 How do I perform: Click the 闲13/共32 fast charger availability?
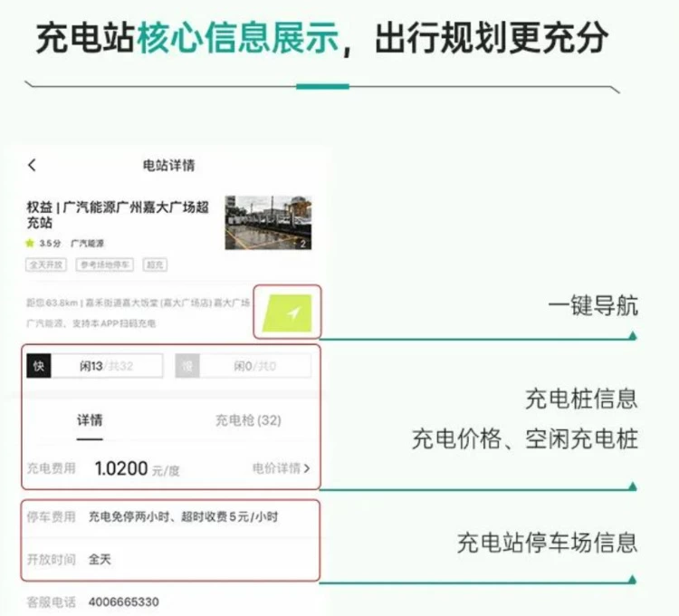click(107, 366)
